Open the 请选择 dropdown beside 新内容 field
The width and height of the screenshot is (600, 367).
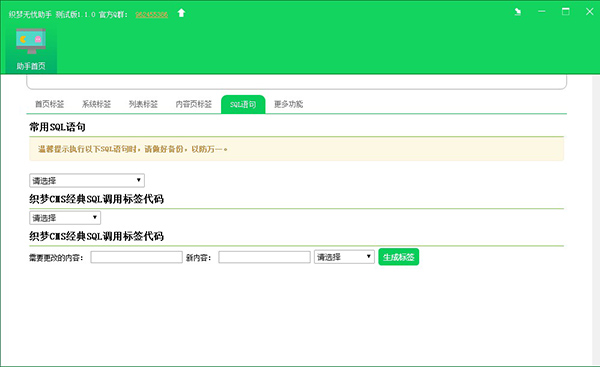(x=344, y=257)
